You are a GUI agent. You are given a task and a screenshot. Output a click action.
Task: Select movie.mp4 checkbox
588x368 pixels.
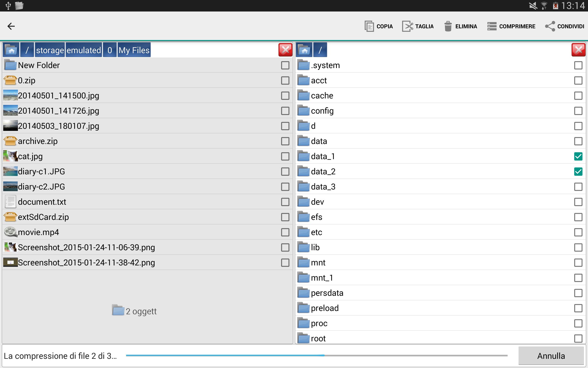(285, 232)
